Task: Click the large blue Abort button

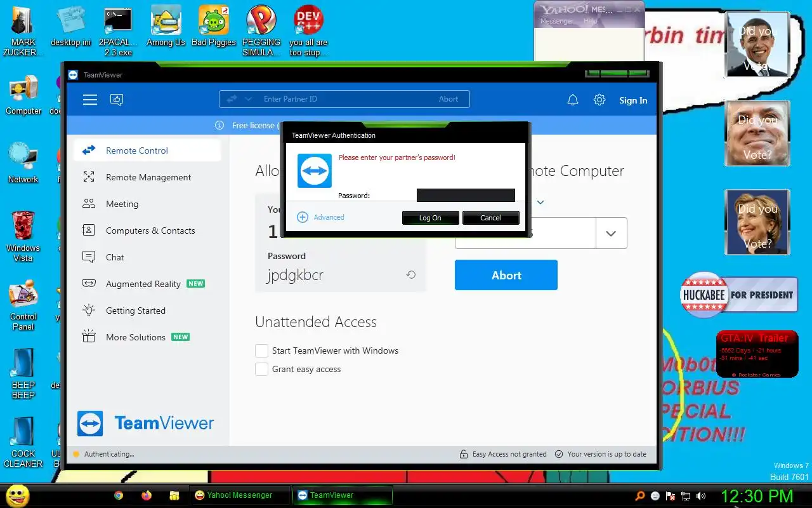Action: (506, 275)
